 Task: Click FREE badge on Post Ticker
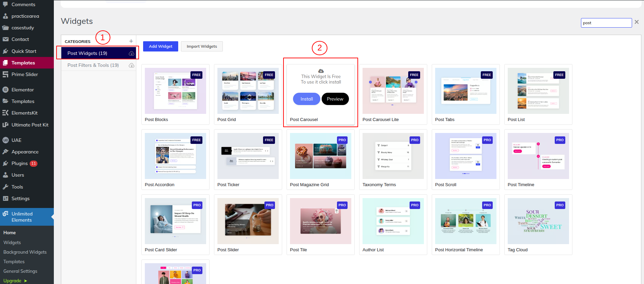(269, 140)
